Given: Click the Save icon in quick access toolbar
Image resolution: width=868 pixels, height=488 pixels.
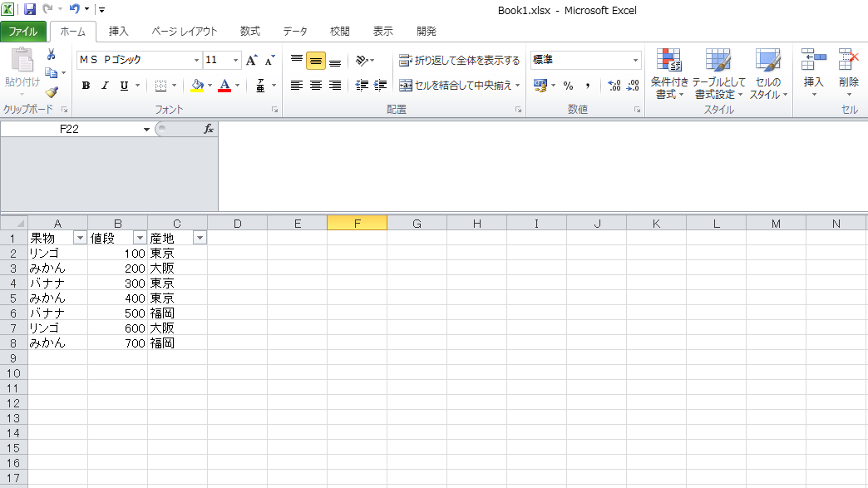Looking at the screenshot, I should (29, 9).
